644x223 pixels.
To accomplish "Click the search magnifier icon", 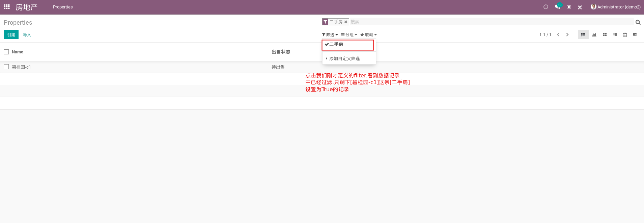I will tap(638, 22).
